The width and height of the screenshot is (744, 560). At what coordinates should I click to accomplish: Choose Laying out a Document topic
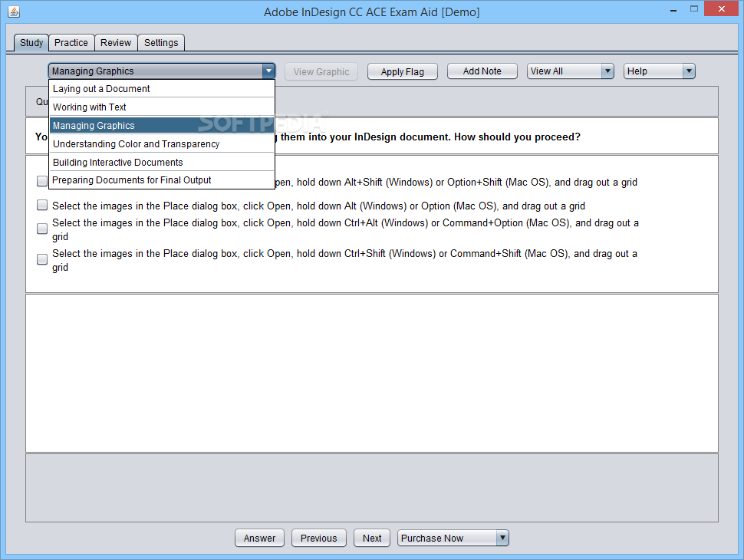point(162,89)
